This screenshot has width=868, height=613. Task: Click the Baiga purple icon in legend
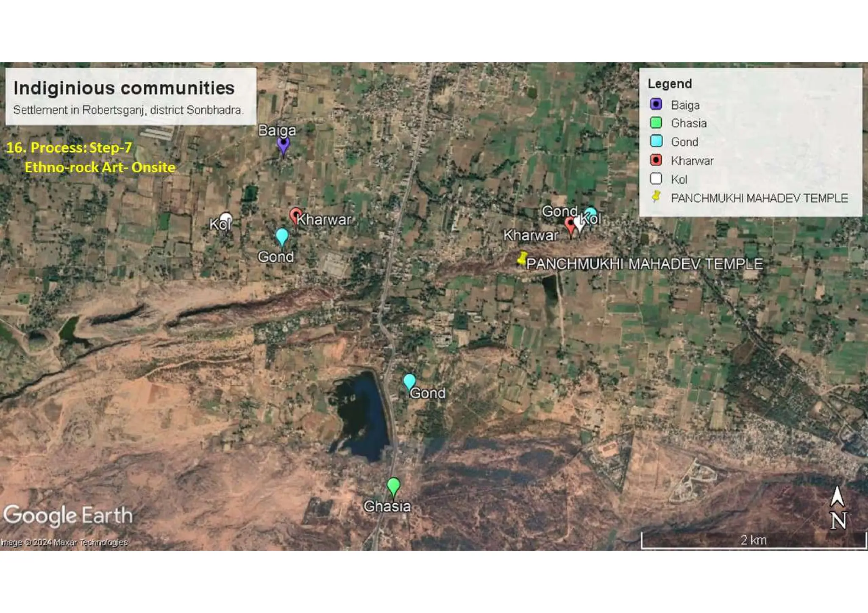[656, 104]
